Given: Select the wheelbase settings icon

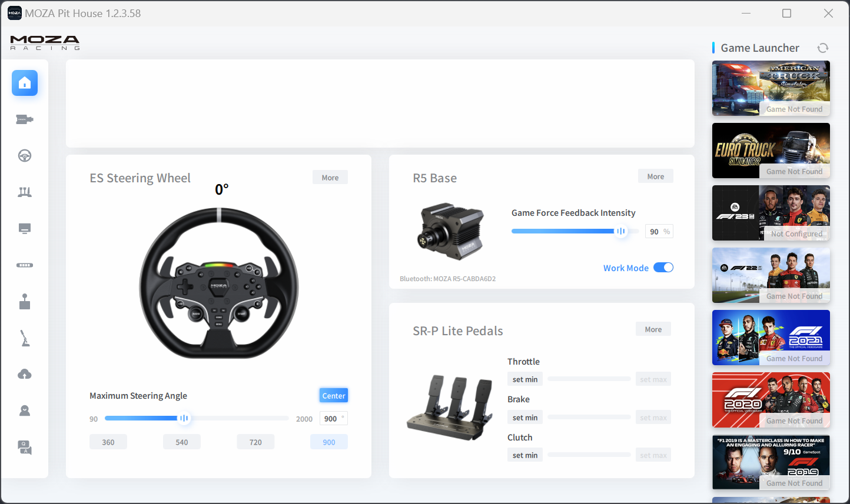Looking at the screenshot, I should pyautogui.click(x=24, y=119).
